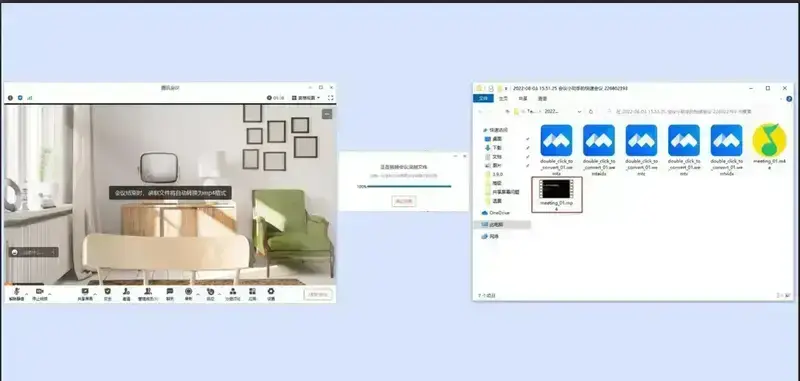Collapse the video via the dash button overlay

coord(327,114)
